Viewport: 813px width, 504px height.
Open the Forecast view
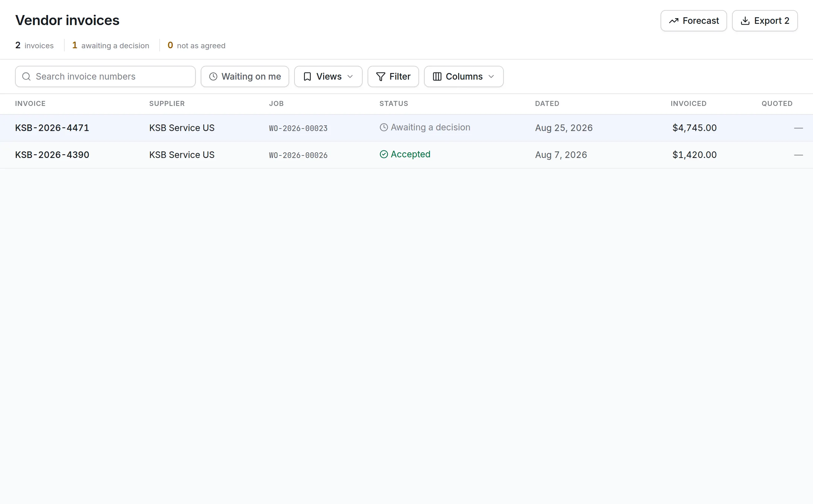(693, 21)
